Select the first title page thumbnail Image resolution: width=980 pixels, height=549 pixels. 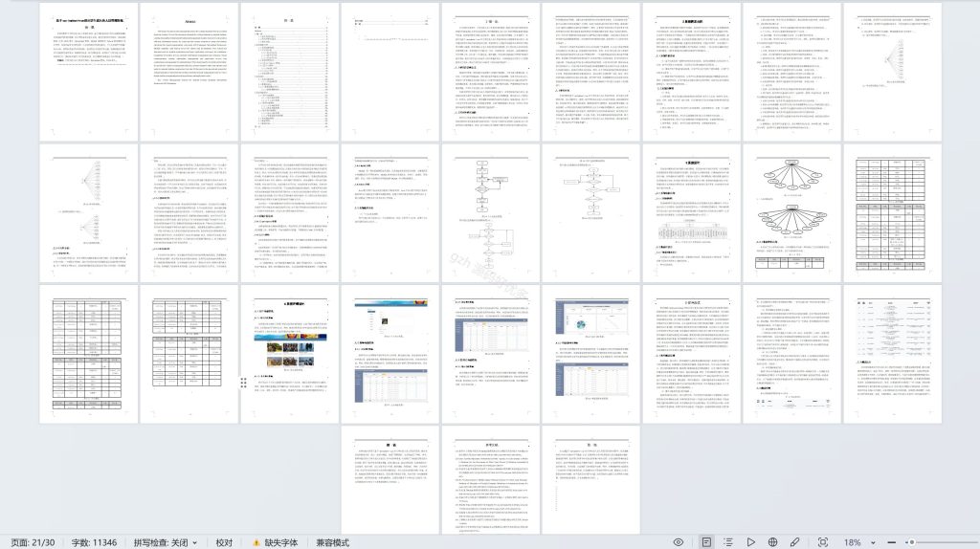click(89, 72)
